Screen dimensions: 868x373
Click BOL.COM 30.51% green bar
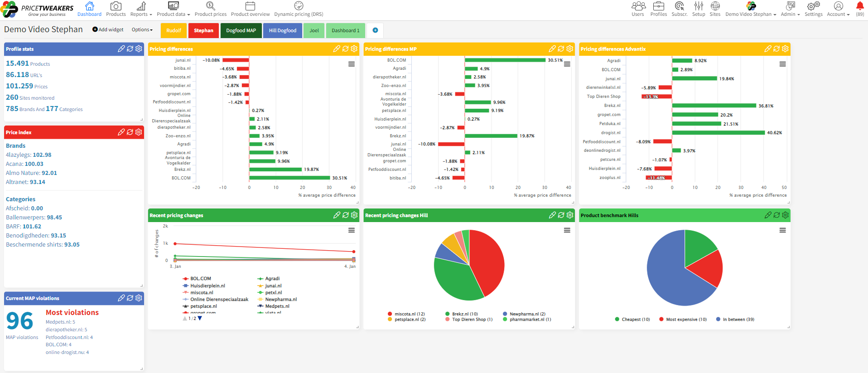289,178
